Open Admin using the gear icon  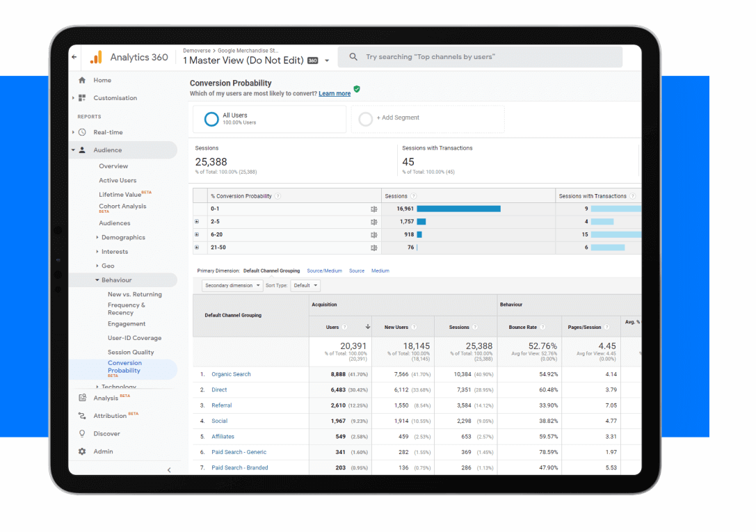click(83, 451)
